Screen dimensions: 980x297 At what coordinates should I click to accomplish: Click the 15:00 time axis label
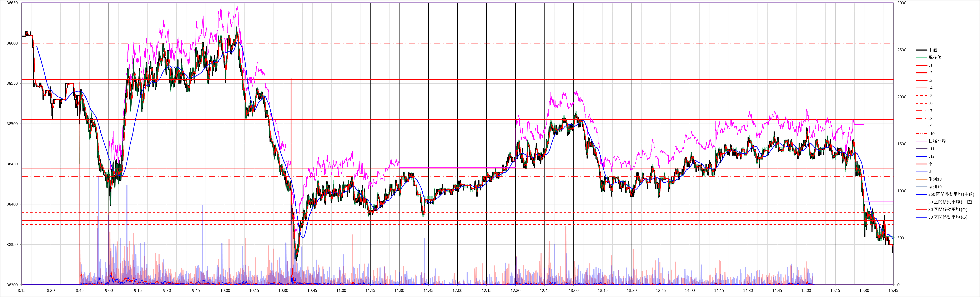tap(806, 291)
